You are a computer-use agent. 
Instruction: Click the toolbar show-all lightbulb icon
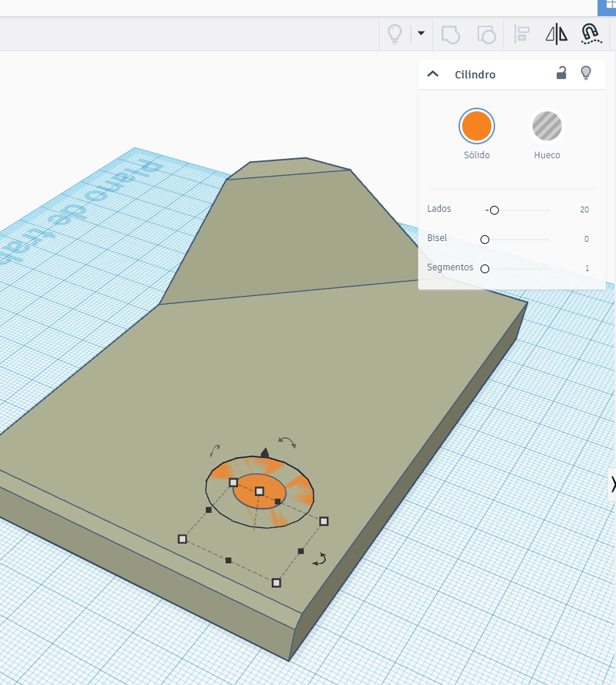click(395, 33)
